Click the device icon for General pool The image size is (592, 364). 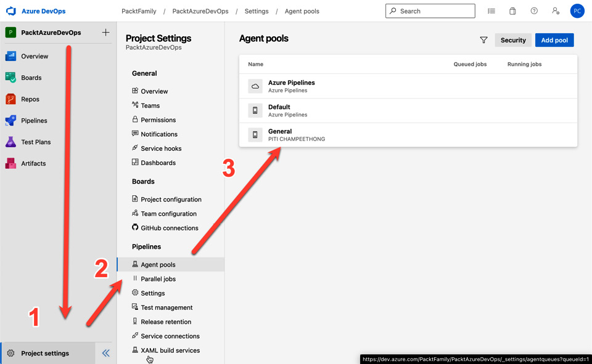coord(255,135)
